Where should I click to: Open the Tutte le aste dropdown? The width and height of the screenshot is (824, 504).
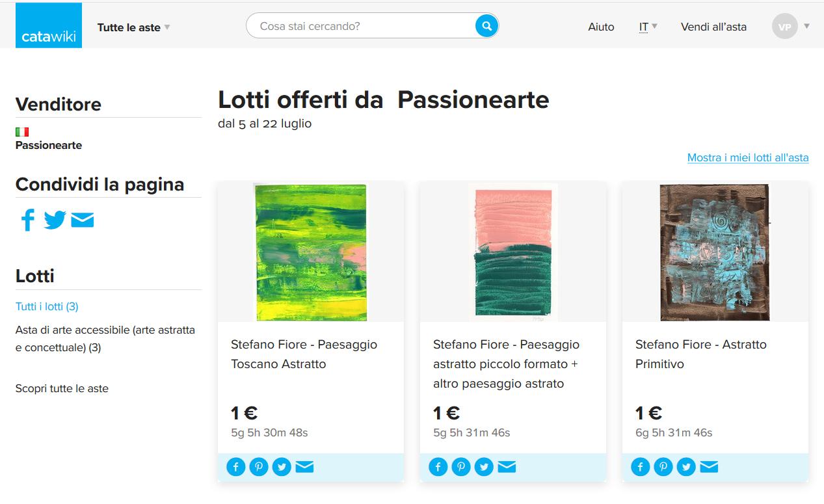[x=133, y=27]
